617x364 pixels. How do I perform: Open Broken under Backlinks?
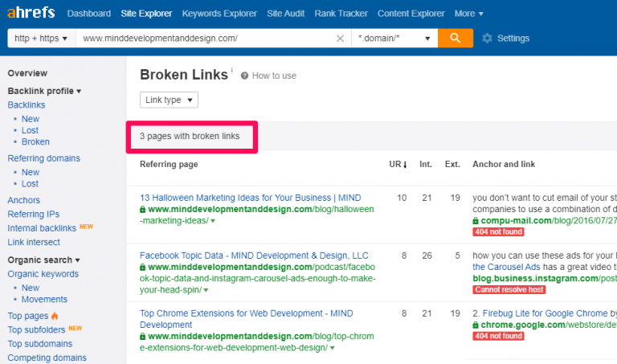point(35,141)
